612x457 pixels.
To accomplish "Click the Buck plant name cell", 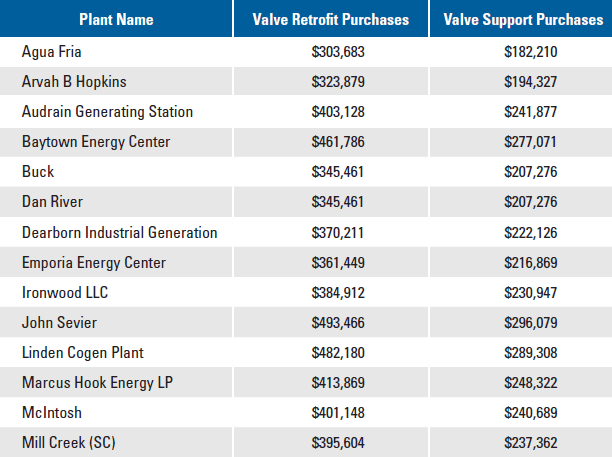I will click(x=38, y=172).
